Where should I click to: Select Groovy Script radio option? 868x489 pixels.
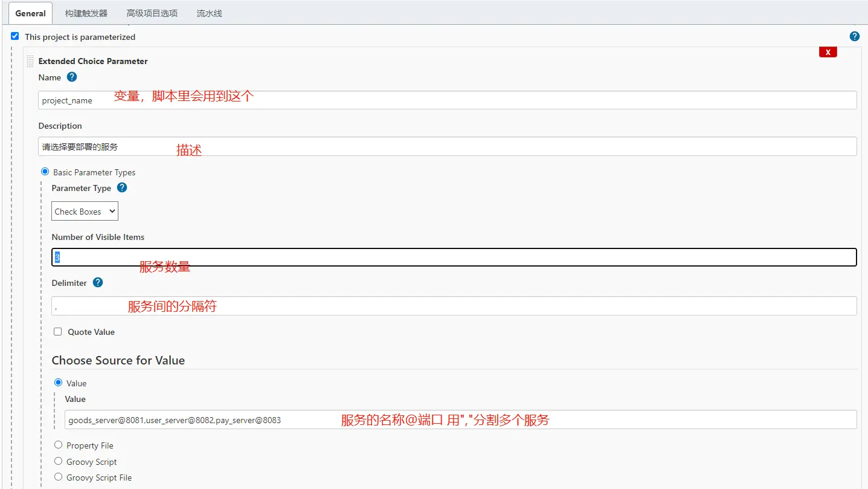(59, 461)
